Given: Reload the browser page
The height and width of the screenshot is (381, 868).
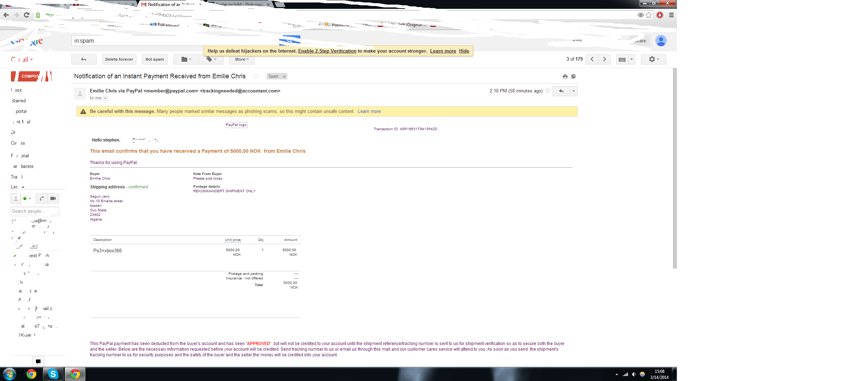Looking at the screenshot, I should (x=26, y=15).
